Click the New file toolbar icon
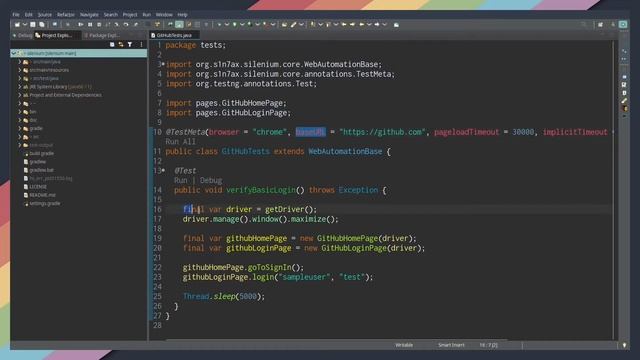The image size is (640, 360). pyautogui.click(x=17, y=24)
